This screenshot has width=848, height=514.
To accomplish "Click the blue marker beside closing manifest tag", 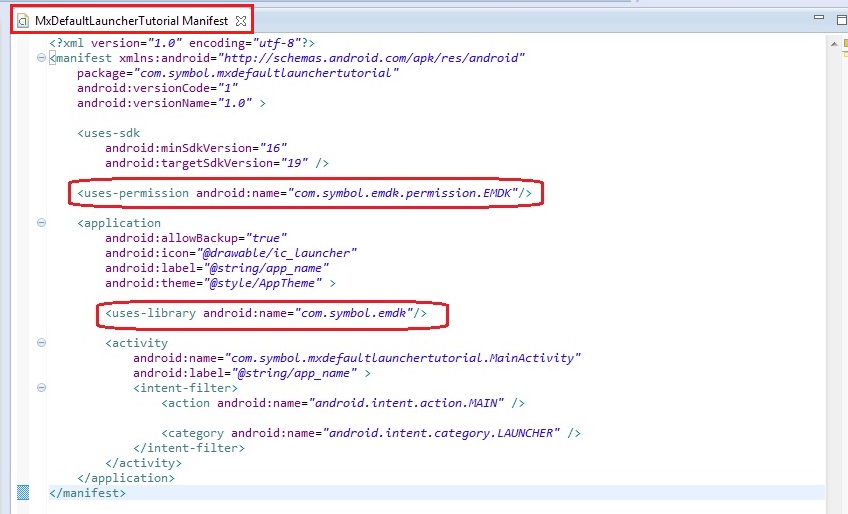I will point(23,492).
